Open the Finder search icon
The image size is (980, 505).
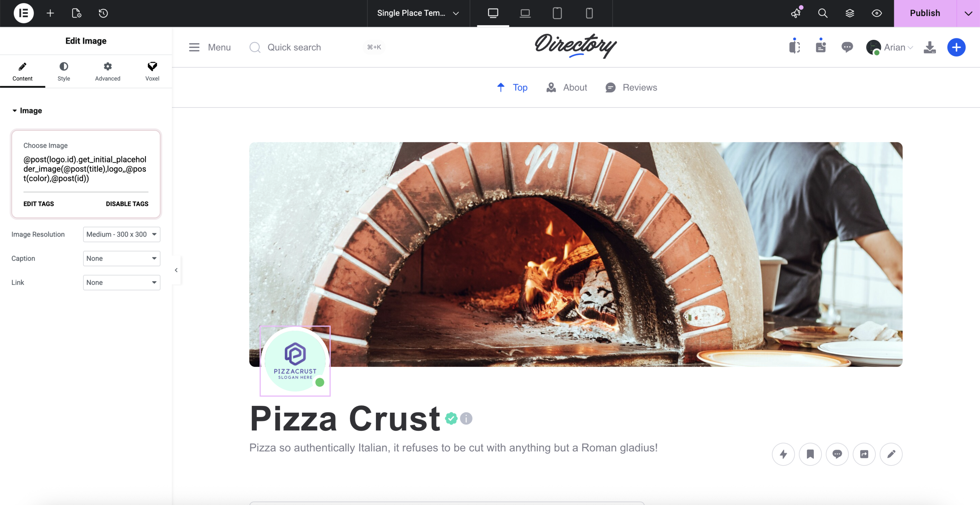[823, 13]
